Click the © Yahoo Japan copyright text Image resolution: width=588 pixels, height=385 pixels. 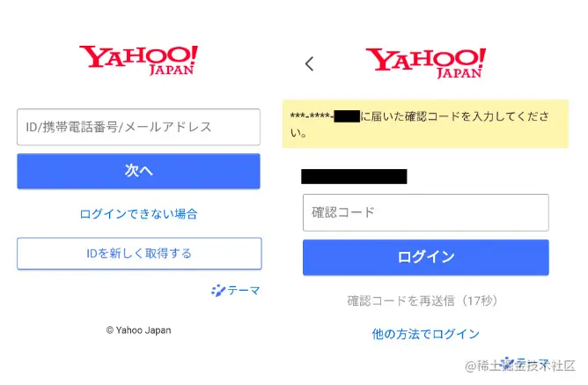pos(139,330)
